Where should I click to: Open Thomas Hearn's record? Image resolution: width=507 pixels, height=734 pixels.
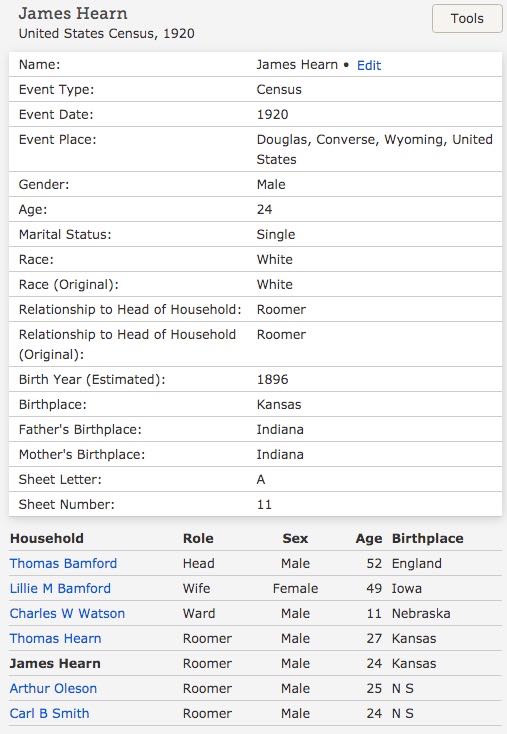pyautogui.click(x=56, y=639)
